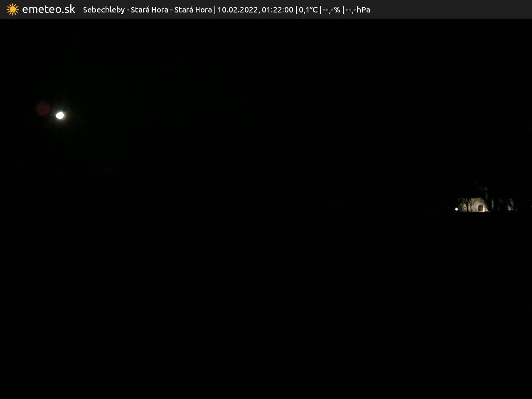The image size is (532, 399).
Task: Click the humidity --,-% reading
Action: tap(331, 10)
